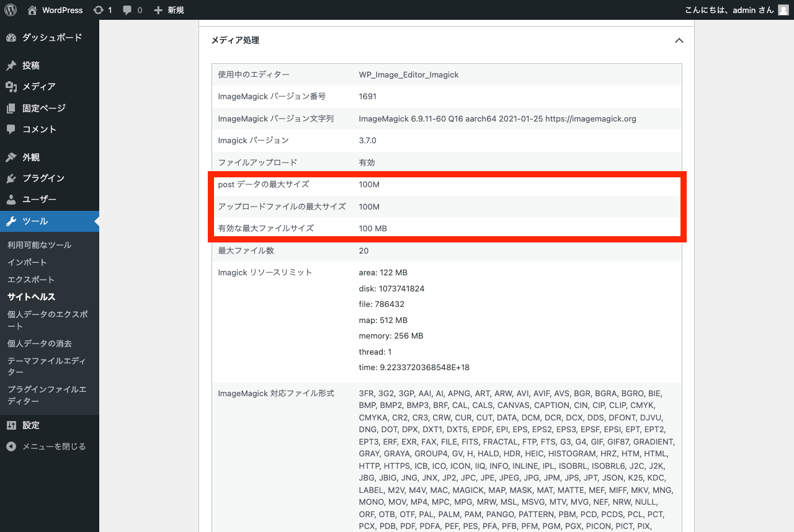Open 固定ページ menu

tap(50, 108)
